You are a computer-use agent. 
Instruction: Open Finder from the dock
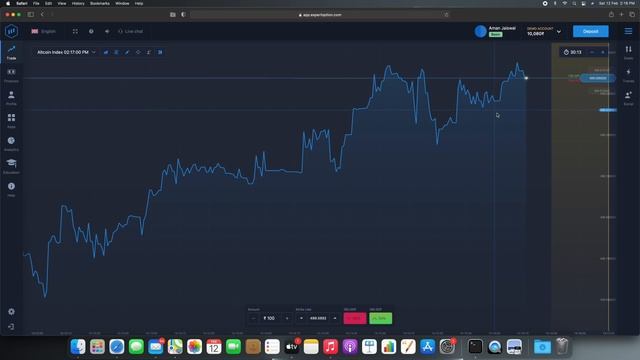coord(78,347)
